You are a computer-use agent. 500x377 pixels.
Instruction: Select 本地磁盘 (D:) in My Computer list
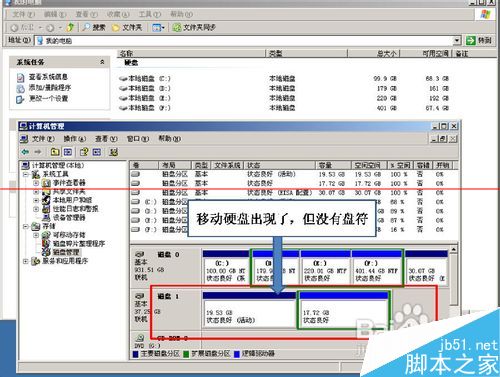click(x=145, y=88)
